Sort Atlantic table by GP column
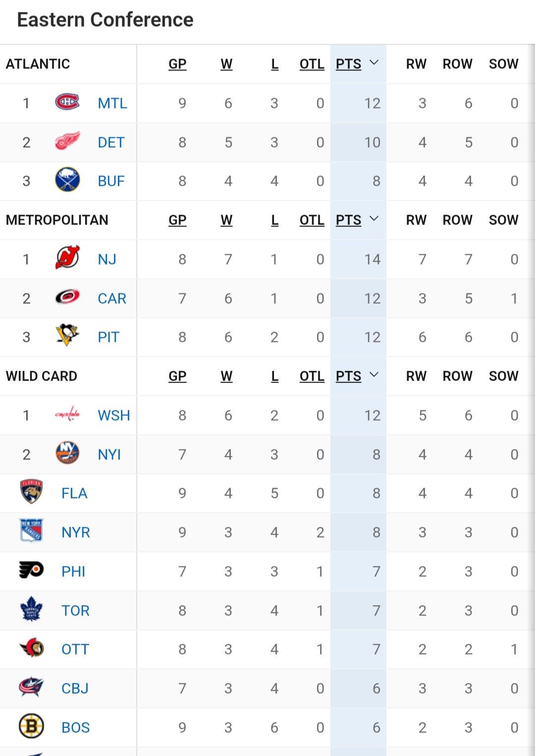Screen dimensions: 535x756 (x=177, y=64)
